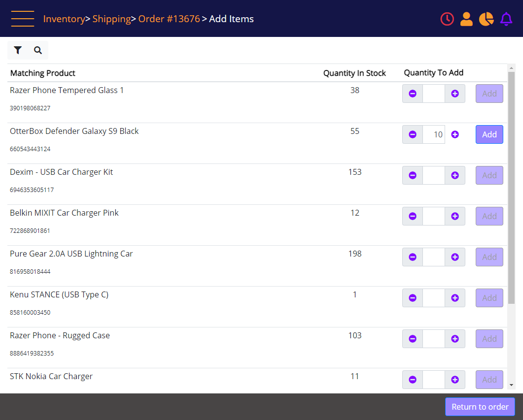Click Add for Razer Phone Tempered Glass 1
The width and height of the screenshot is (523, 420).
click(489, 94)
